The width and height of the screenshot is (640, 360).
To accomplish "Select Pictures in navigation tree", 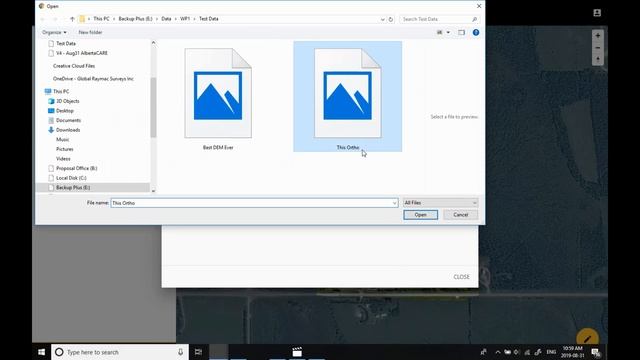I will click(x=64, y=149).
